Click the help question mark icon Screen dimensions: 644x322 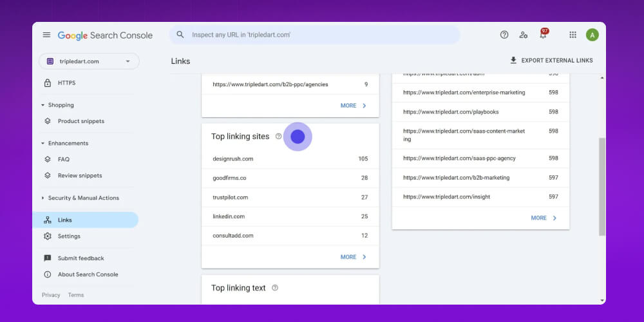pyautogui.click(x=504, y=35)
